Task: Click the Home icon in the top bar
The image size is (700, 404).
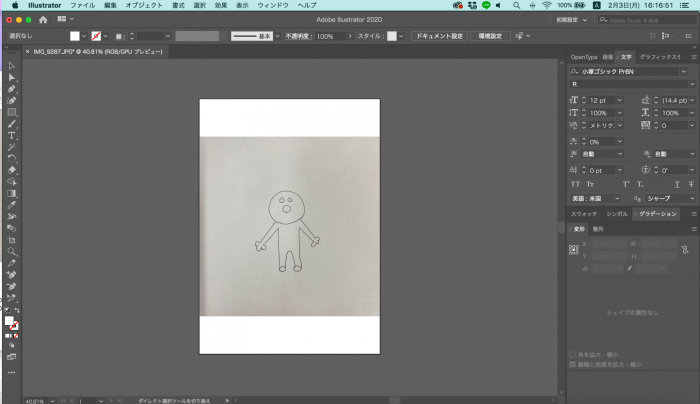Action: (x=43, y=19)
